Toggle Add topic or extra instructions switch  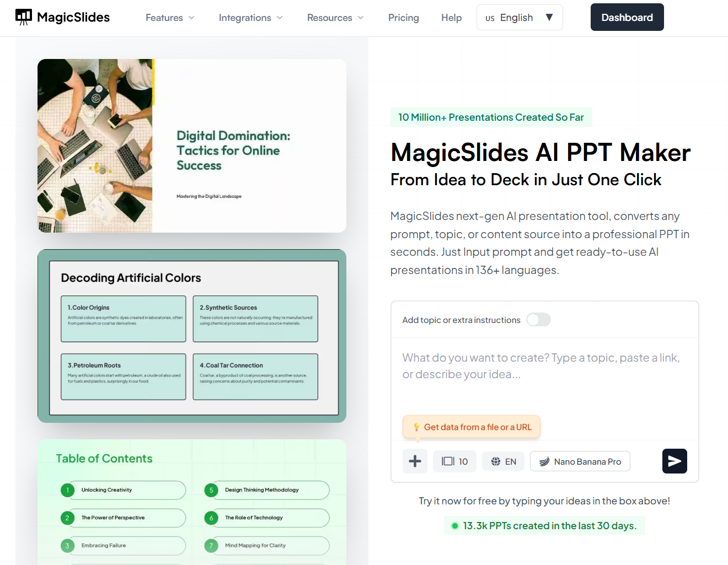coord(538,320)
